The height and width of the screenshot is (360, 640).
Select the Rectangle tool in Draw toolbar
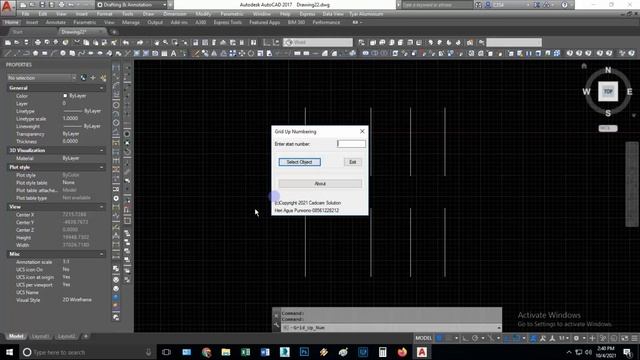44,53
